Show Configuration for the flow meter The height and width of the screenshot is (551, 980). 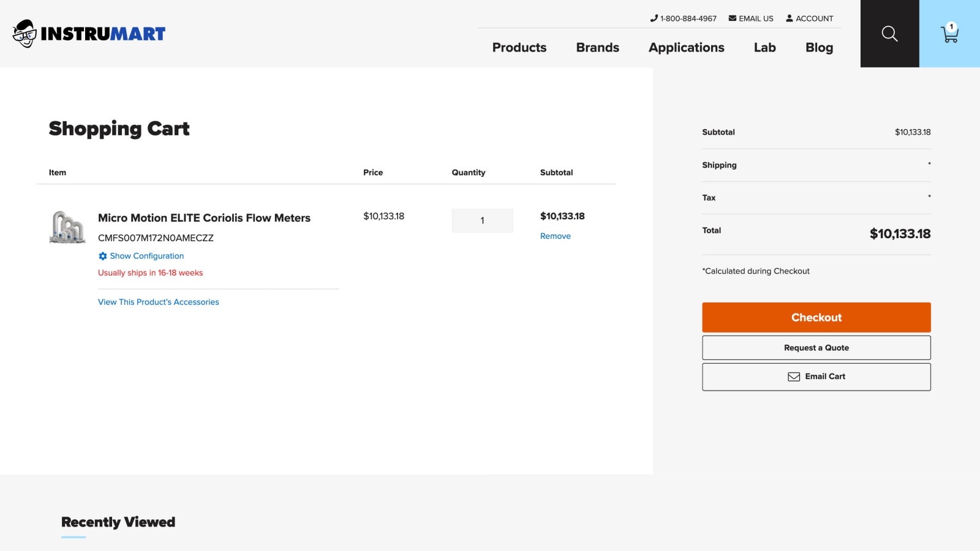[x=147, y=256]
